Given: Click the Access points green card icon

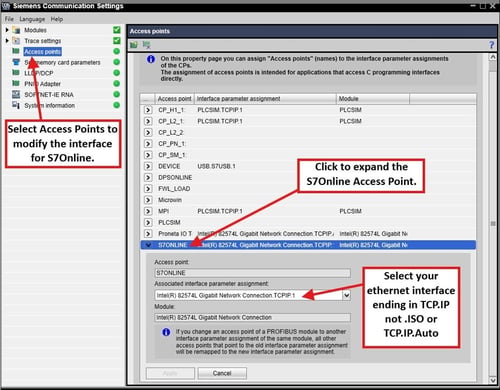Looking at the screenshot, I should point(16,51).
